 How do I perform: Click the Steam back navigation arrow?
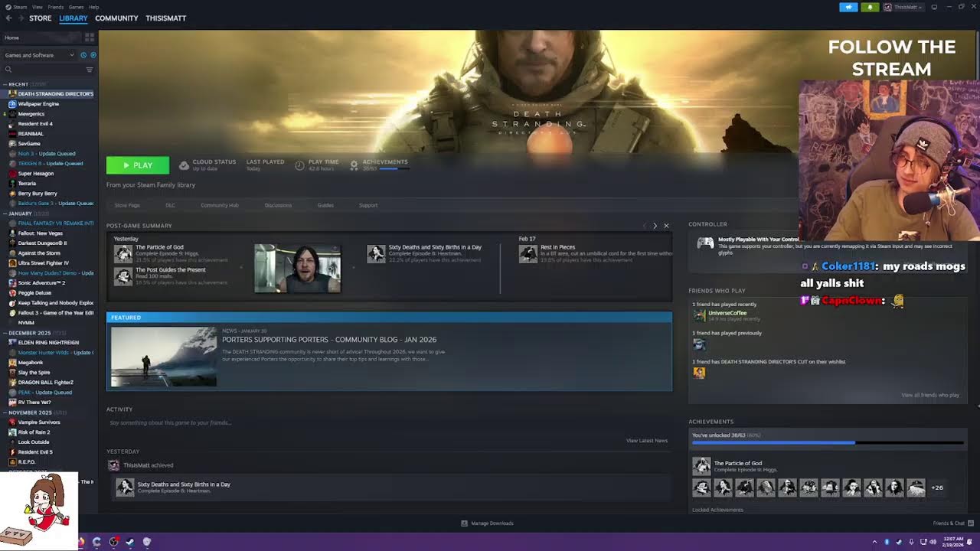[8, 18]
